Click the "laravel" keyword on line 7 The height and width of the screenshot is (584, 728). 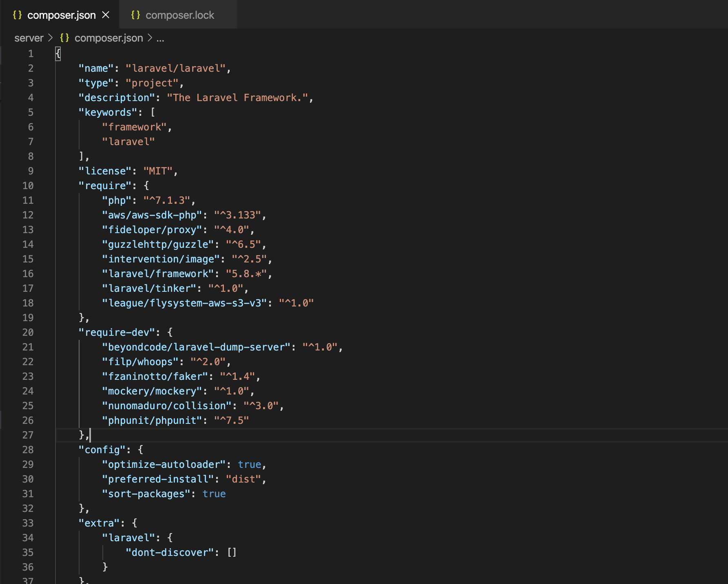pos(128,142)
